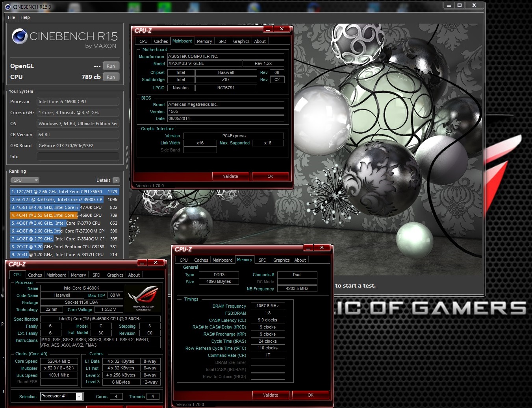The height and width of the screenshot is (408, 532).
Task: Click the Cinebench R15 logo icon
Action: 19,36
